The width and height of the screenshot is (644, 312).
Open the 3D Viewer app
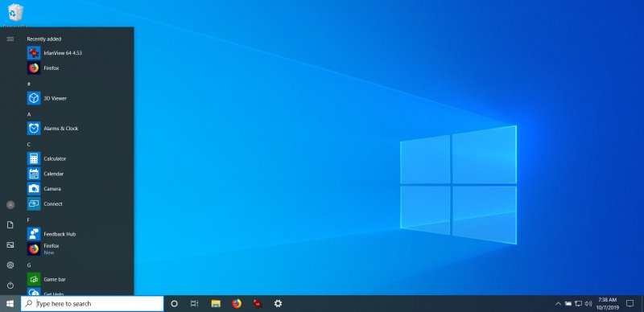tap(80, 99)
